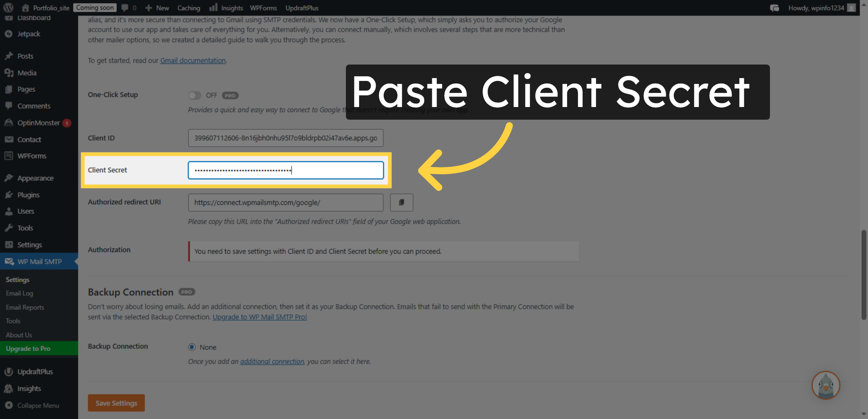Click the Insights bar-chart icon in admin bar

click(x=213, y=8)
